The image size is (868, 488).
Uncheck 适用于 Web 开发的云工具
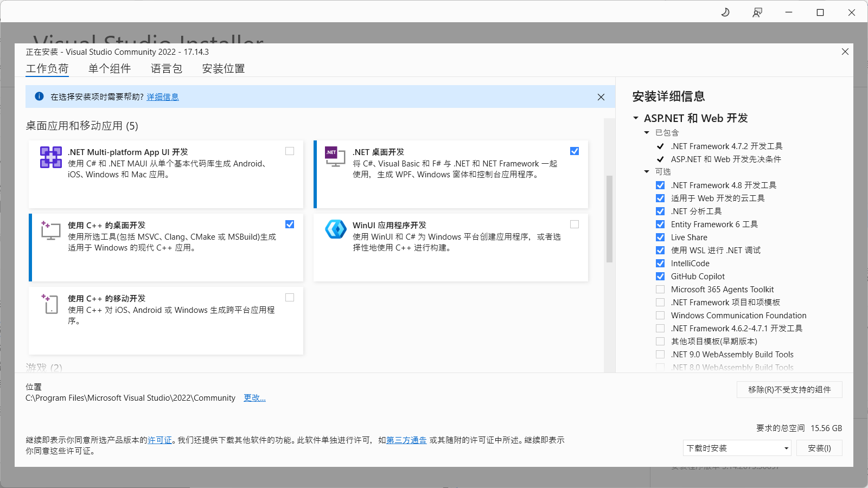click(660, 198)
